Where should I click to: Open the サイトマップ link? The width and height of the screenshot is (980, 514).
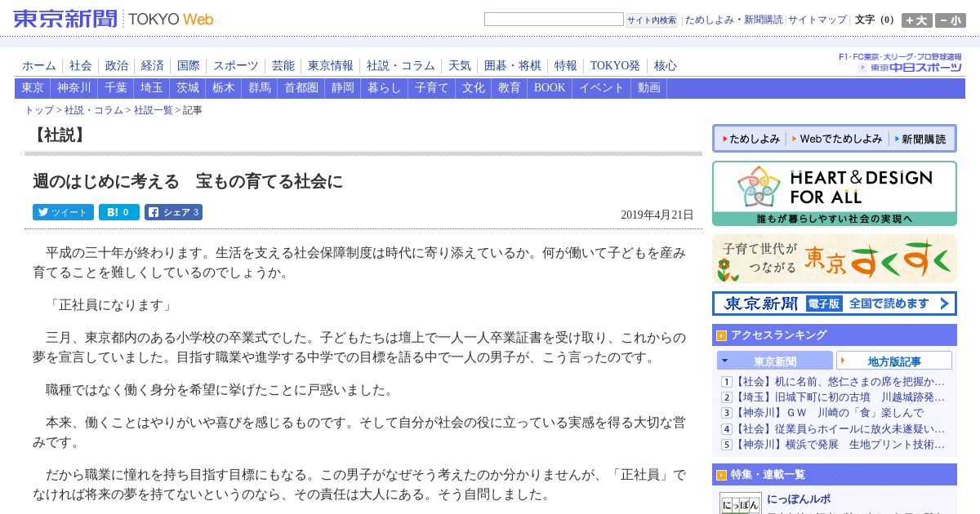pyautogui.click(x=817, y=20)
